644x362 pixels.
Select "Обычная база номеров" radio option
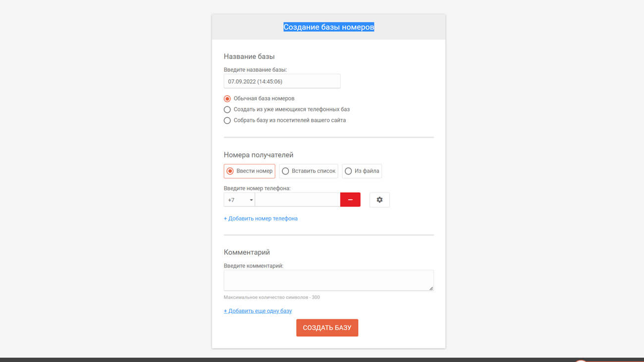click(227, 99)
